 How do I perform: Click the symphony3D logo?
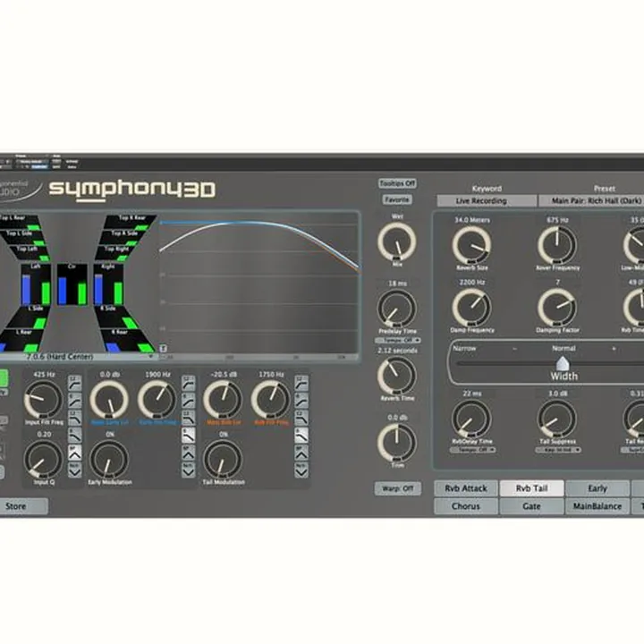coord(132,190)
